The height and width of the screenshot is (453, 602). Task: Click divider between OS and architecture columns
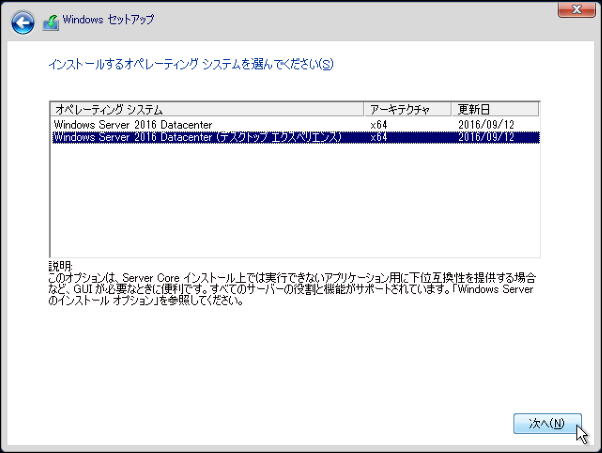364,108
